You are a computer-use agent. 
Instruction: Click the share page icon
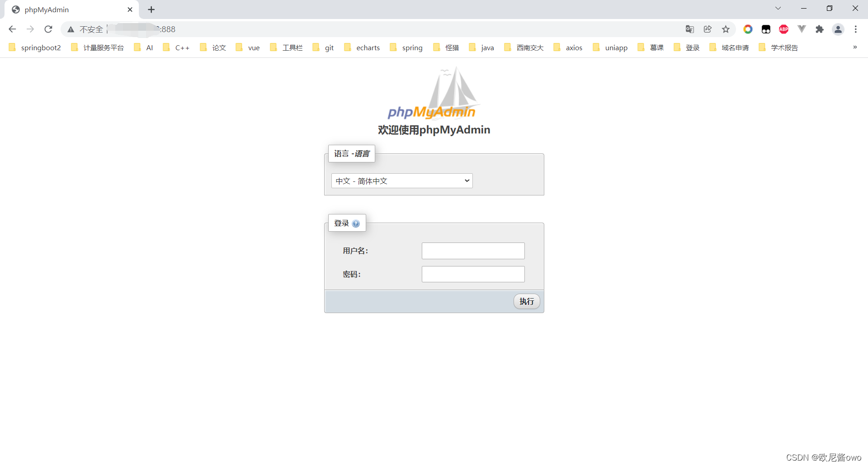tap(708, 29)
